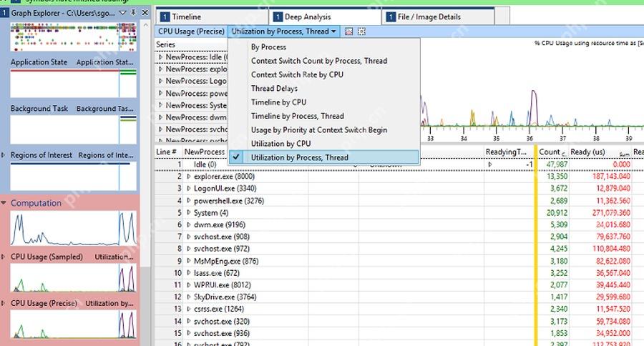Click Background Task graph thumbnail
Viewport: 644px width, 346px height.
coord(74,130)
